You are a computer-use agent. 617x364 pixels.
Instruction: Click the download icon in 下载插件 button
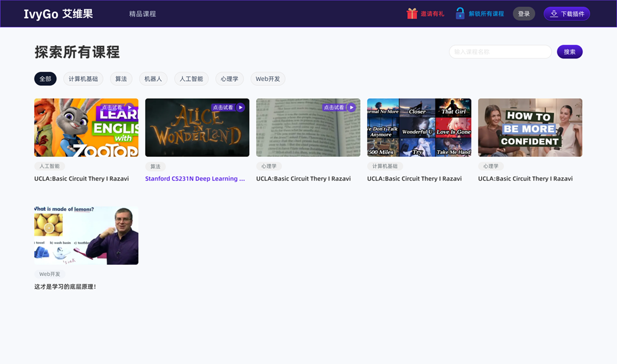click(x=554, y=14)
